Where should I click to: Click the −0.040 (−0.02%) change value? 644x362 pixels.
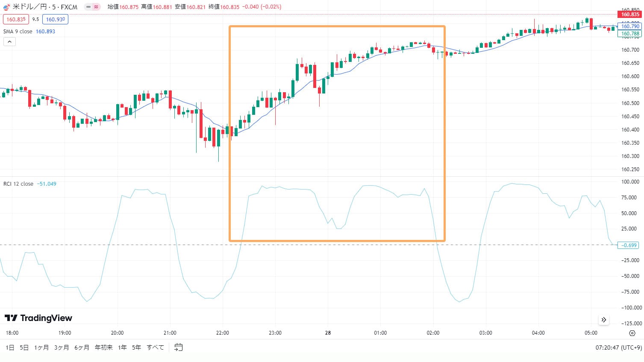262,7
